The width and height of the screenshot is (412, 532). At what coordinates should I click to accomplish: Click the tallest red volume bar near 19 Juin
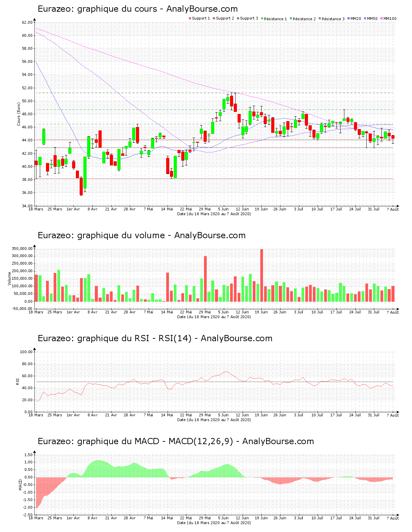(x=262, y=275)
